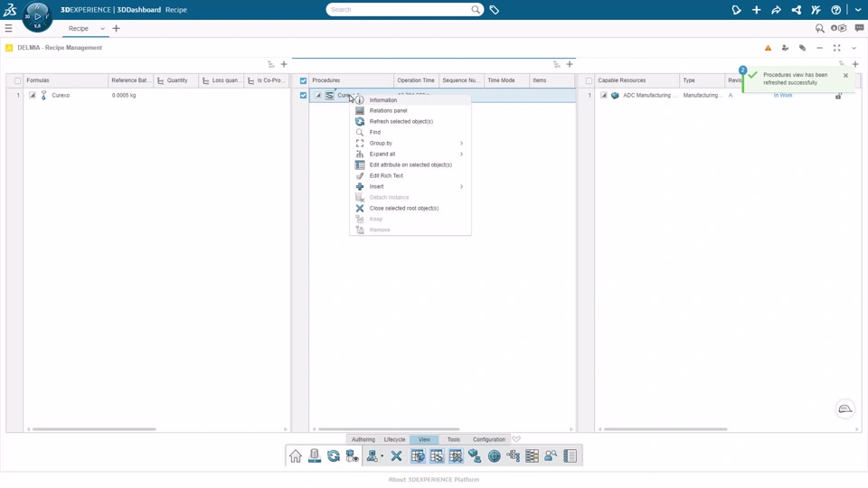Viewport: 868px width, 488px height.
Task: Add a new dashboard tab with plus
Action: pos(117,28)
